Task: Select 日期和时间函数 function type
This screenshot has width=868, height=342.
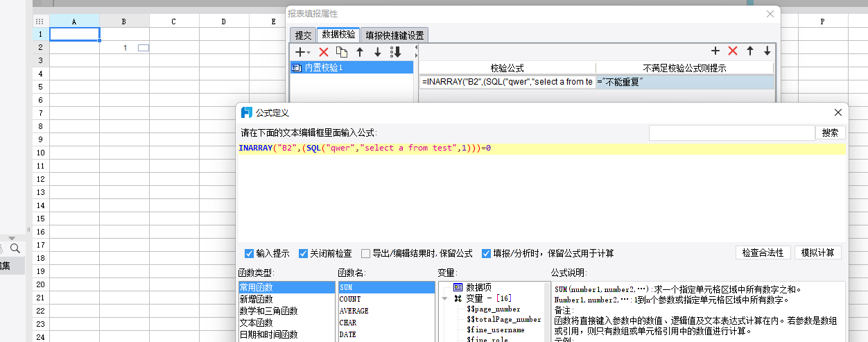Action: click(286, 334)
